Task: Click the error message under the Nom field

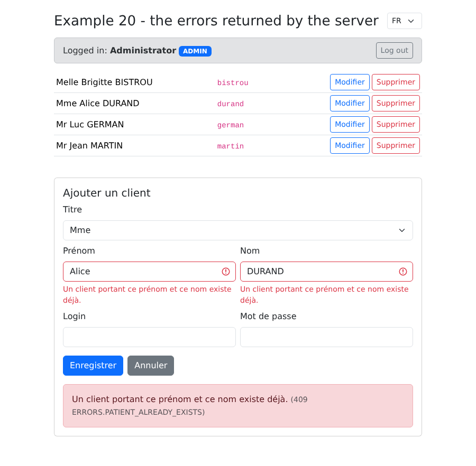Action: coord(325,295)
